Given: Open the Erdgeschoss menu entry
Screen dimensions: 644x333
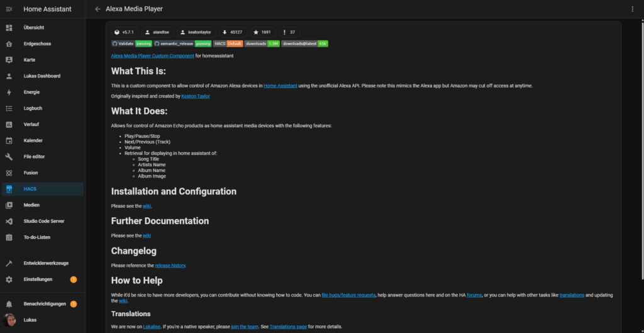Looking at the screenshot, I should pyautogui.click(x=43, y=43).
